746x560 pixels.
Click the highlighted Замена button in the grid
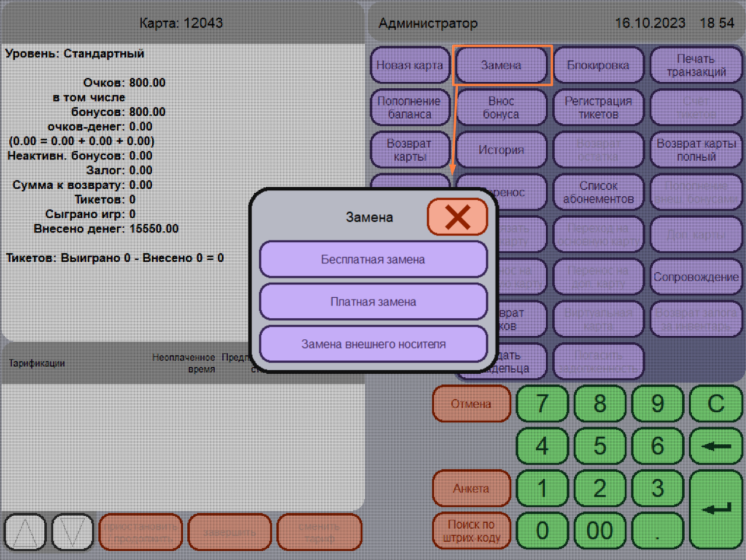501,65
